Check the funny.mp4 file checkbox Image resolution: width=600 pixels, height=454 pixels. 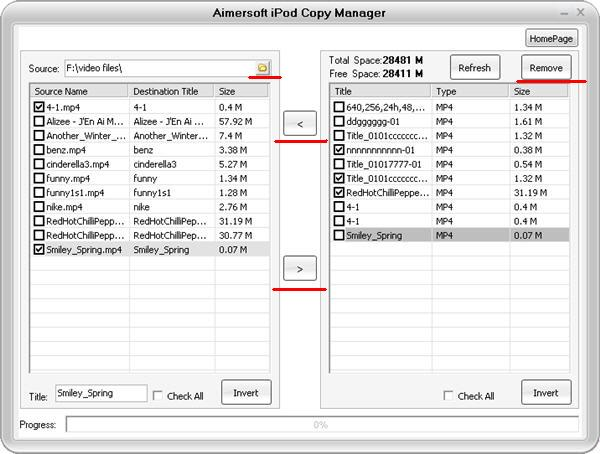pyautogui.click(x=39, y=178)
